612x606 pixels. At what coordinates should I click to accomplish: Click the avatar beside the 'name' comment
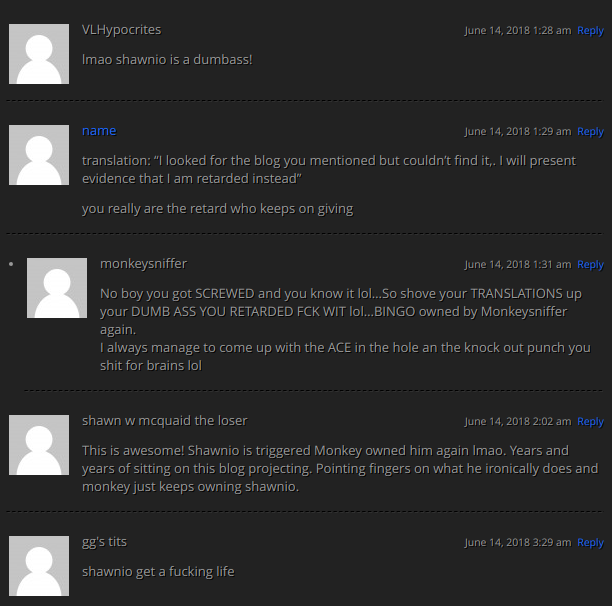coord(39,155)
